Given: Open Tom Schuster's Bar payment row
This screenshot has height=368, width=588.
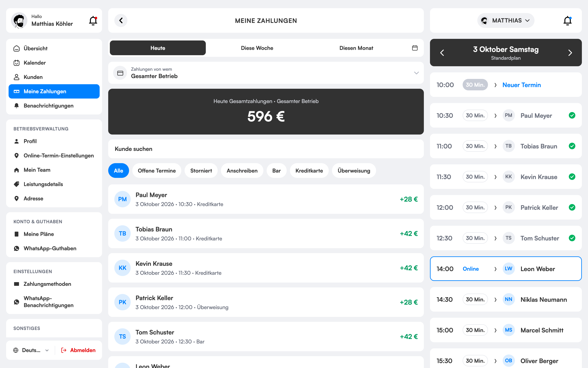Looking at the screenshot, I should pyautogui.click(x=266, y=337).
